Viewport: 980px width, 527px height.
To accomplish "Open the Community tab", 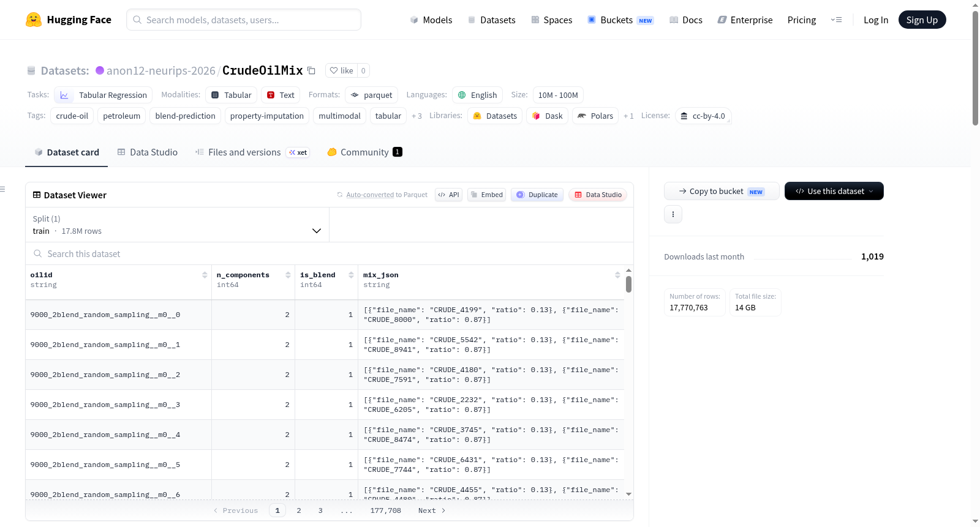I will pyautogui.click(x=365, y=152).
